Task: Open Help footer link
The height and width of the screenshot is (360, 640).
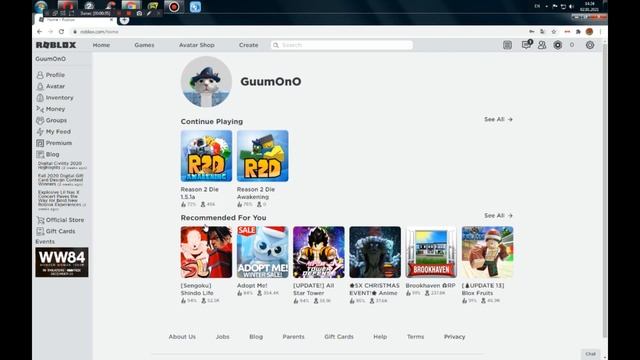Action: [x=380, y=337]
